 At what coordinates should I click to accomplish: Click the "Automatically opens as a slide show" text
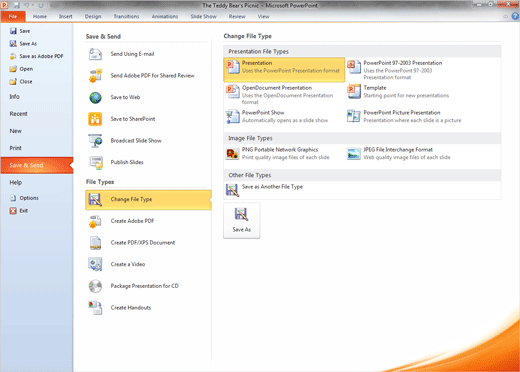[x=285, y=120]
